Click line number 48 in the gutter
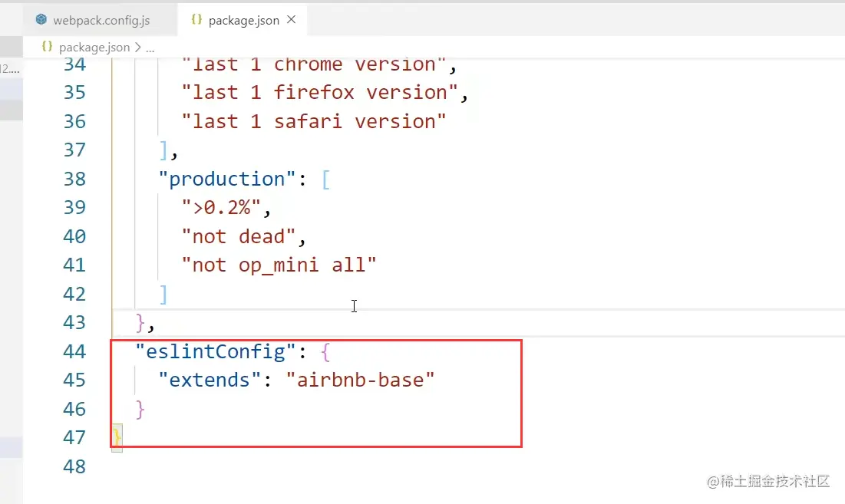The height and width of the screenshot is (504, 845). (x=74, y=466)
